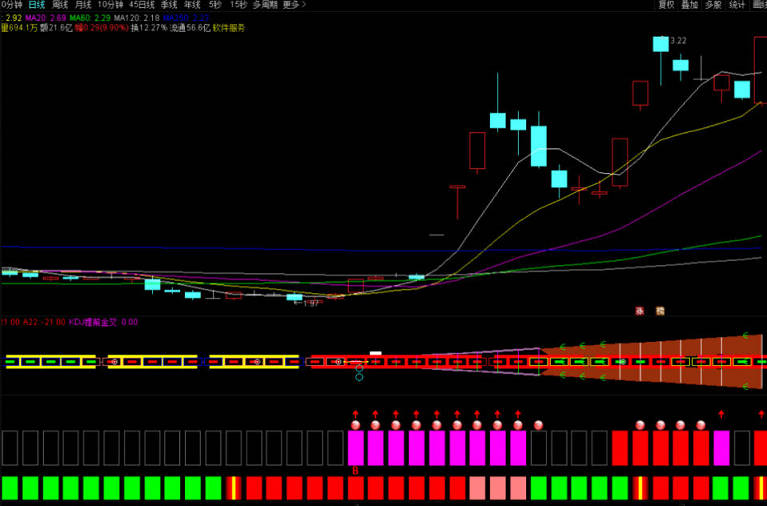This screenshot has width=767, height=506.
Task: Click the yellow info marker under the candles
Action: pyautogui.click(x=660, y=311)
